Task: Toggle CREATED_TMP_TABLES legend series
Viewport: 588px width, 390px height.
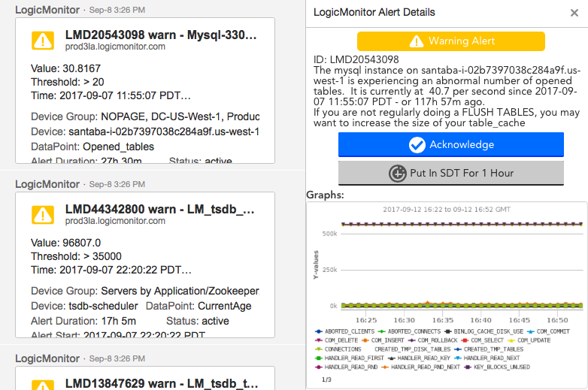Action: point(489,349)
